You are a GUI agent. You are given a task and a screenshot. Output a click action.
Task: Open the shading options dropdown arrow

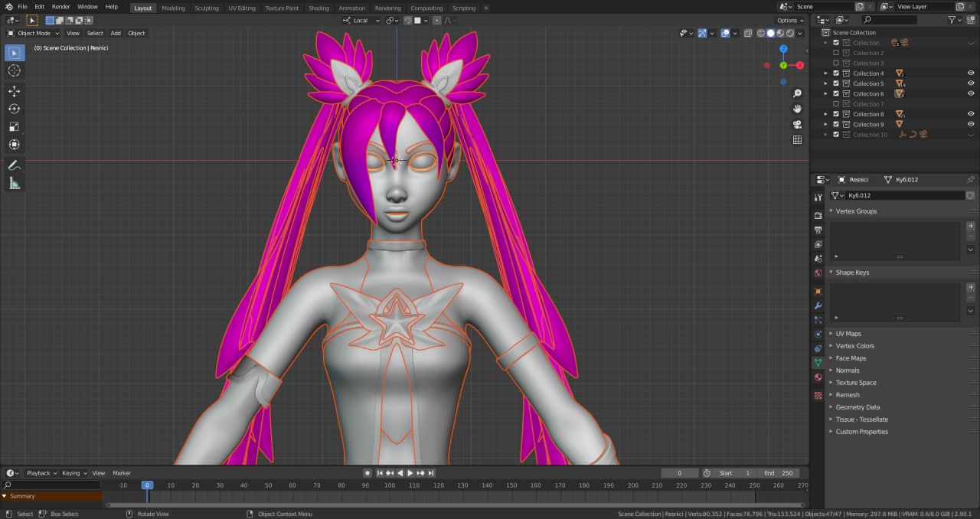[801, 33]
